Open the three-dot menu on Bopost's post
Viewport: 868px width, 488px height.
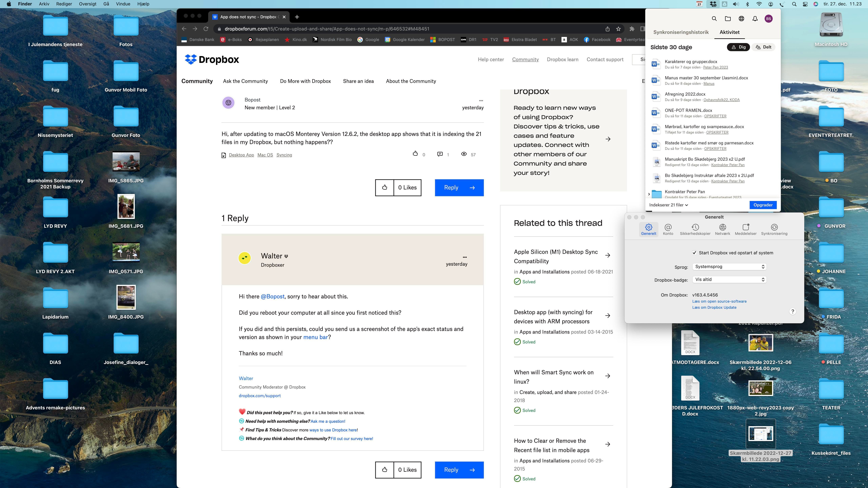[x=481, y=100]
